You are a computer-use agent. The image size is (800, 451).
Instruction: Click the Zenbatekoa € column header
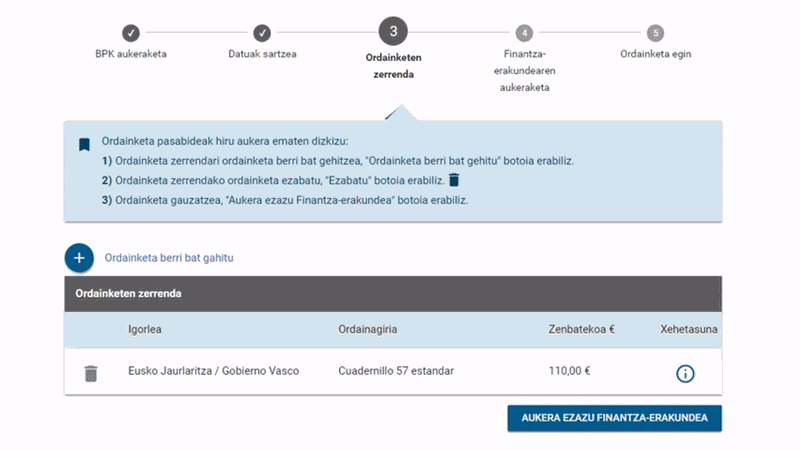(582, 330)
